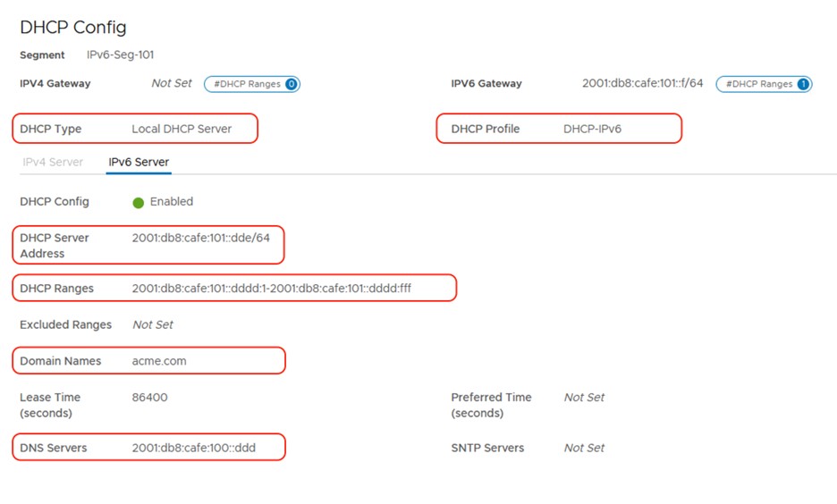The height and width of the screenshot is (504, 837).
Task: Click the Local DHCP Server type value
Action: [x=182, y=129]
